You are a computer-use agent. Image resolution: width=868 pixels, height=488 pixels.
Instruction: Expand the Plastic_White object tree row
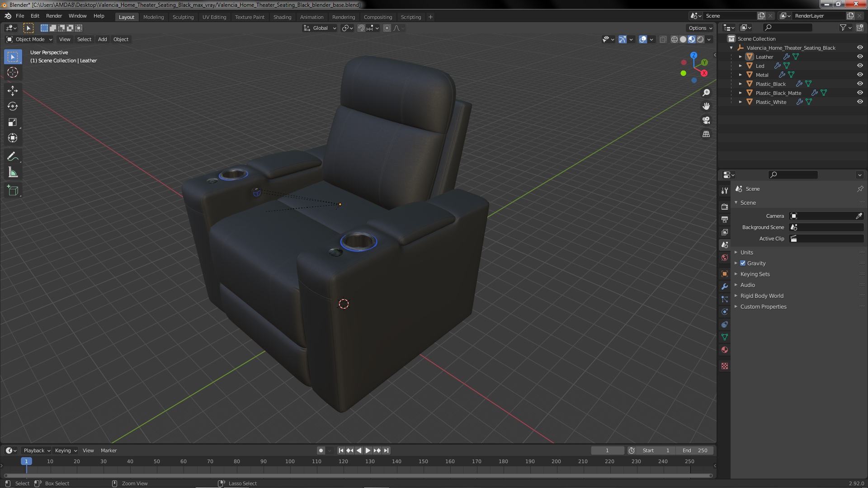point(740,102)
